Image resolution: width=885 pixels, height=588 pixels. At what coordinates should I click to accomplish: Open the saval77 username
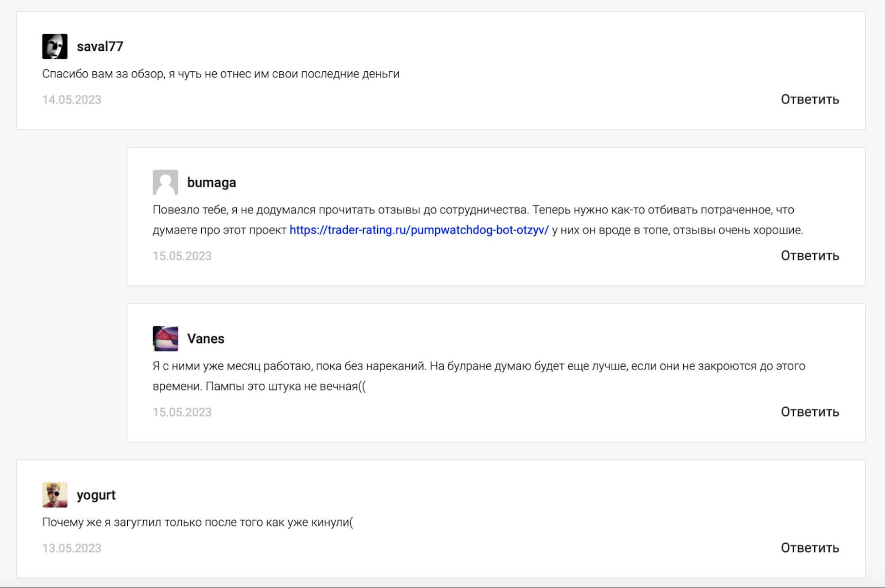pos(100,46)
